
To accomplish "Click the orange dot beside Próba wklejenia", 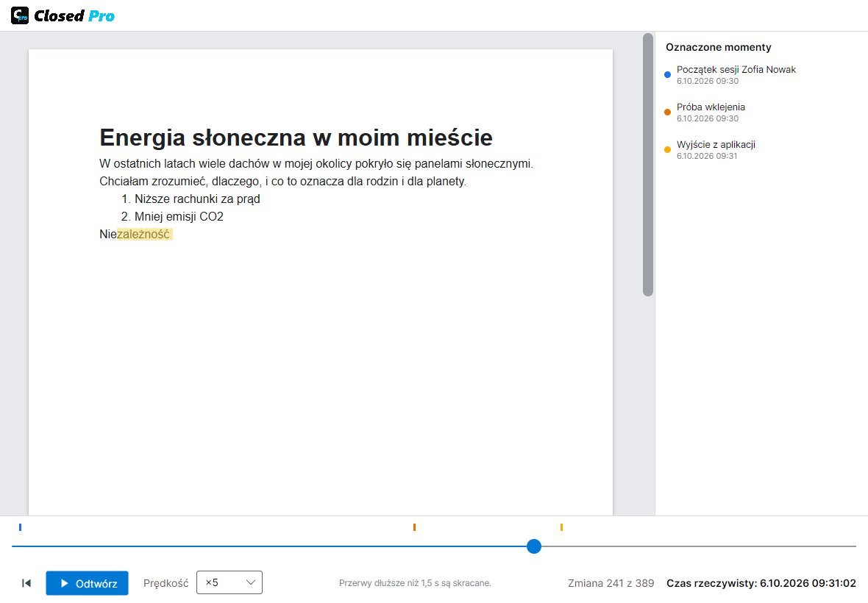I will click(x=667, y=113).
